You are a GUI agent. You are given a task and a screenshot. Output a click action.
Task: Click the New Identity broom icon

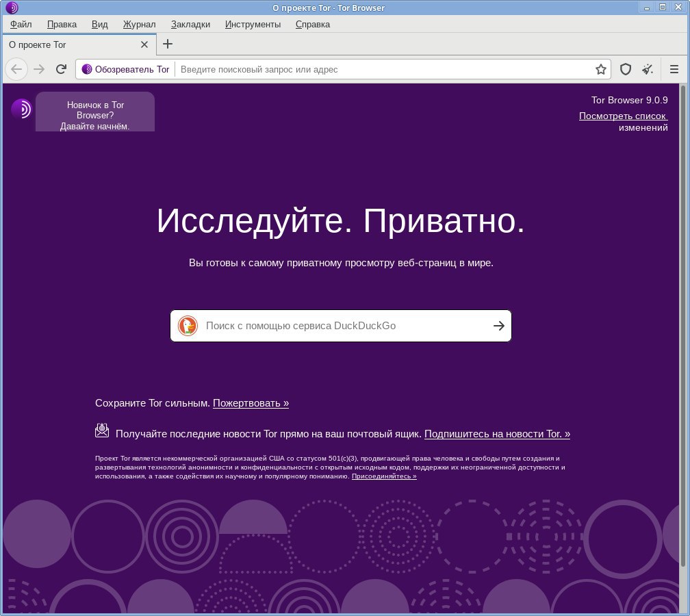(648, 69)
